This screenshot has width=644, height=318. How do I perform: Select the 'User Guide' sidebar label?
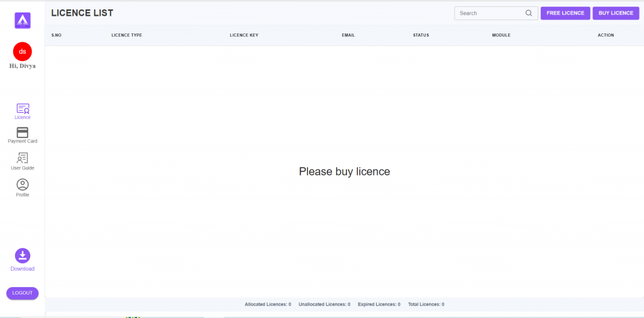point(23,168)
